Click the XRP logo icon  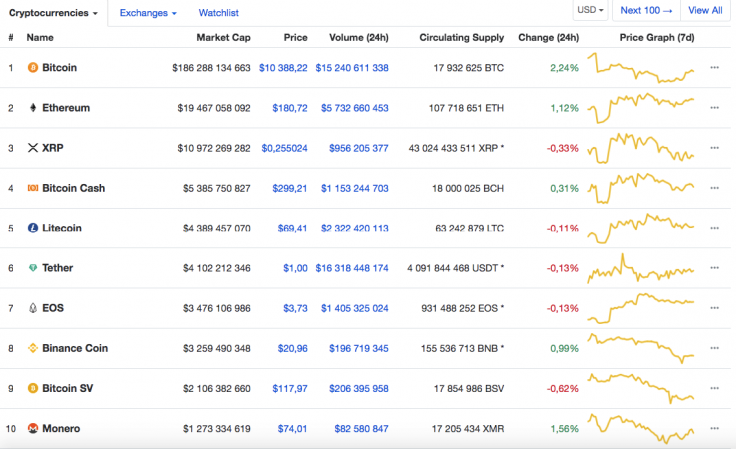[33, 148]
